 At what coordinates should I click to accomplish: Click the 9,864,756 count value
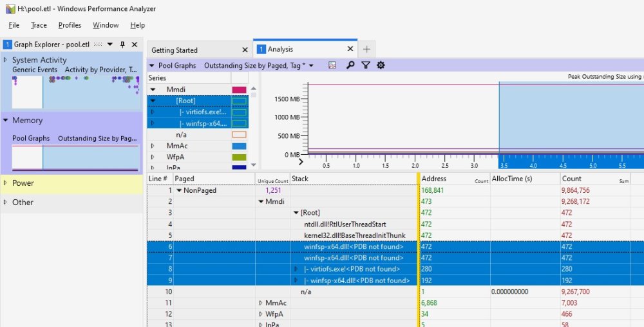575,190
